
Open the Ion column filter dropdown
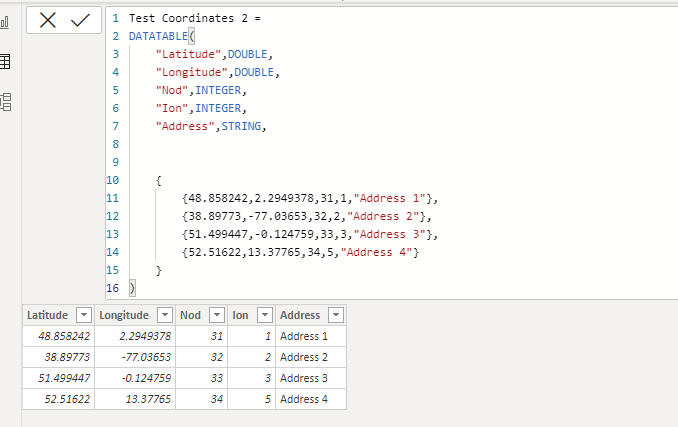click(265, 315)
